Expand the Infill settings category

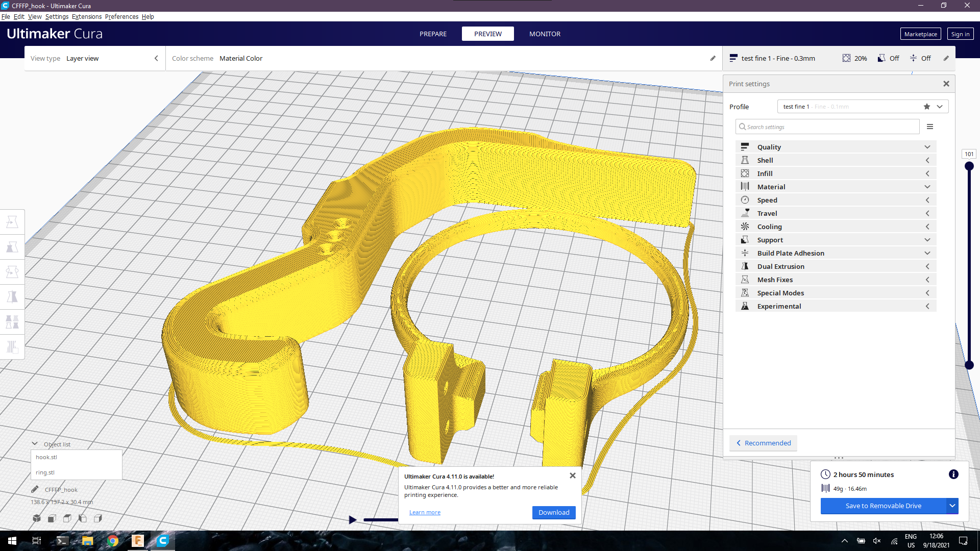(x=836, y=173)
